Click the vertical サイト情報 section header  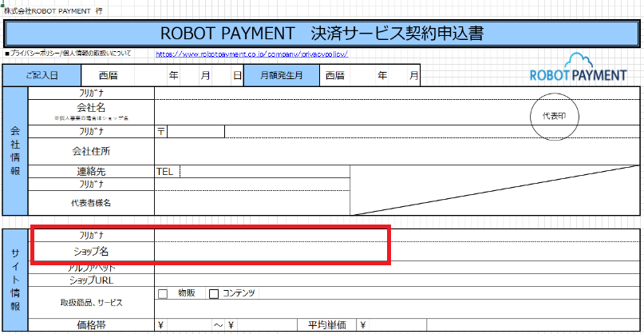15,280
